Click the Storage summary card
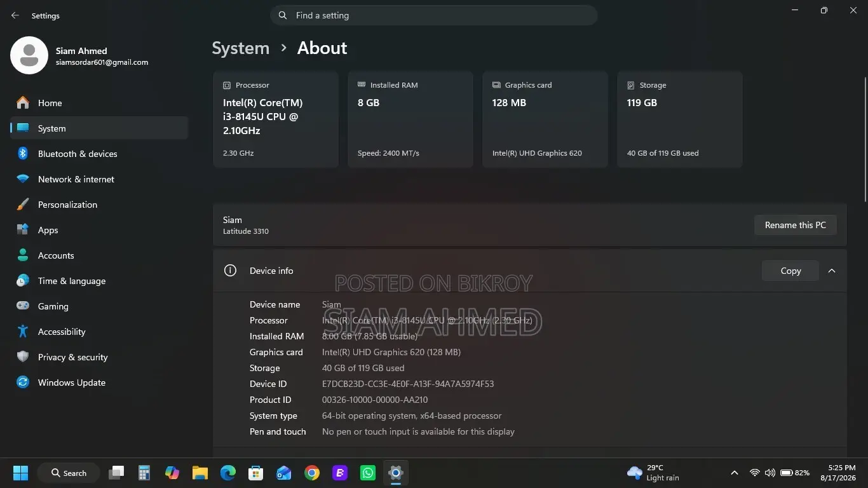This screenshot has width=868, height=488. tap(680, 119)
